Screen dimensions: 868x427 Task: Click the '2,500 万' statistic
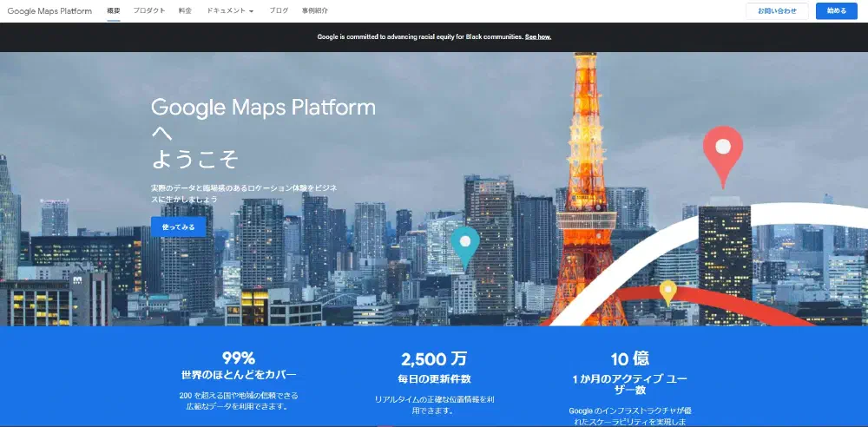(434, 359)
